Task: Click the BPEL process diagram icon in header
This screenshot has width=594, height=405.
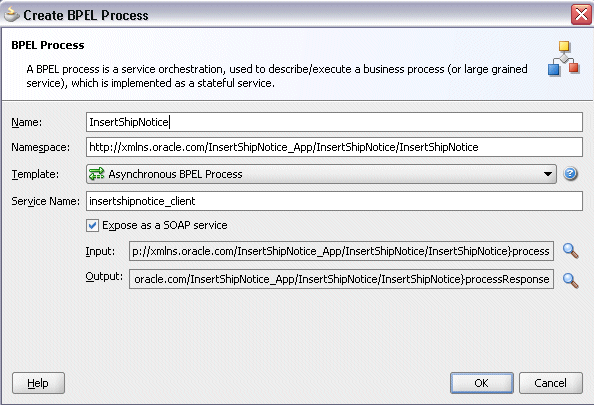Action: (x=564, y=59)
